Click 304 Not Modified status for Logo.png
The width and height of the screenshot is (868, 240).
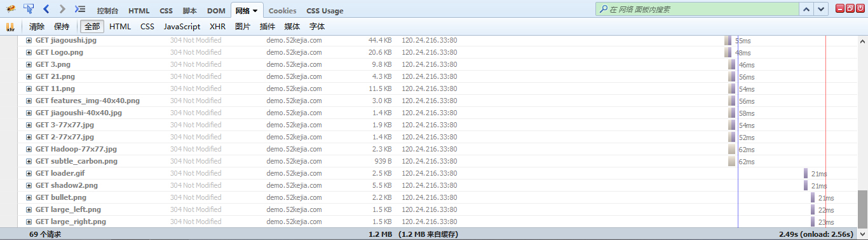point(196,52)
